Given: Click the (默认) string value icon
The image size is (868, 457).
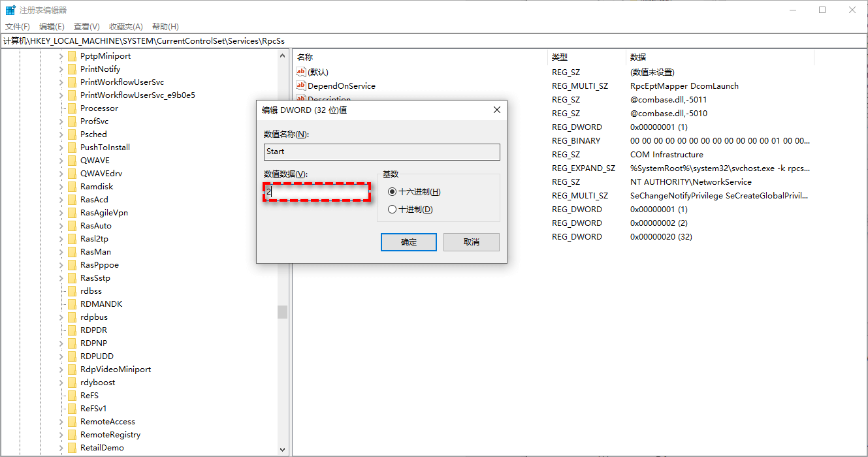Looking at the screenshot, I should (301, 72).
